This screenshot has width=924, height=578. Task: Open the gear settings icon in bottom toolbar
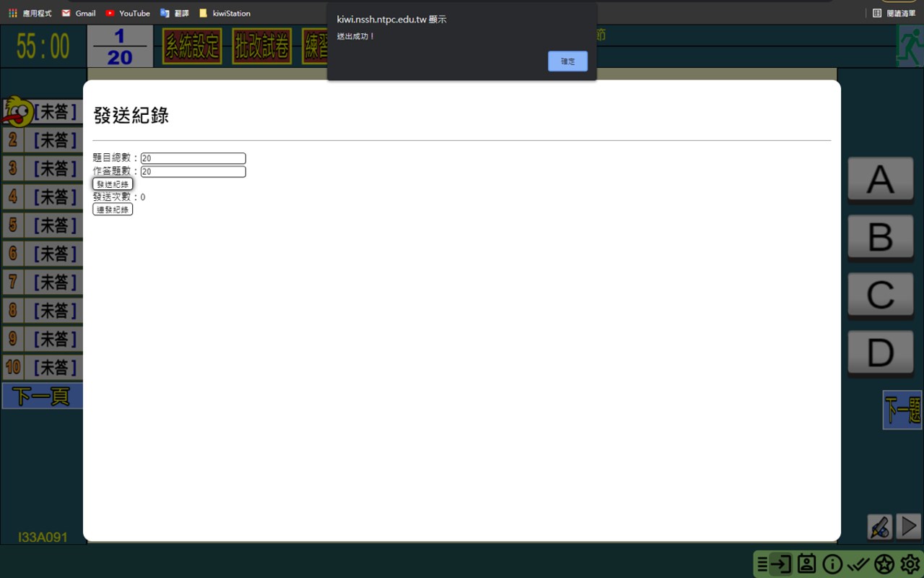click(x=910, y=564)
